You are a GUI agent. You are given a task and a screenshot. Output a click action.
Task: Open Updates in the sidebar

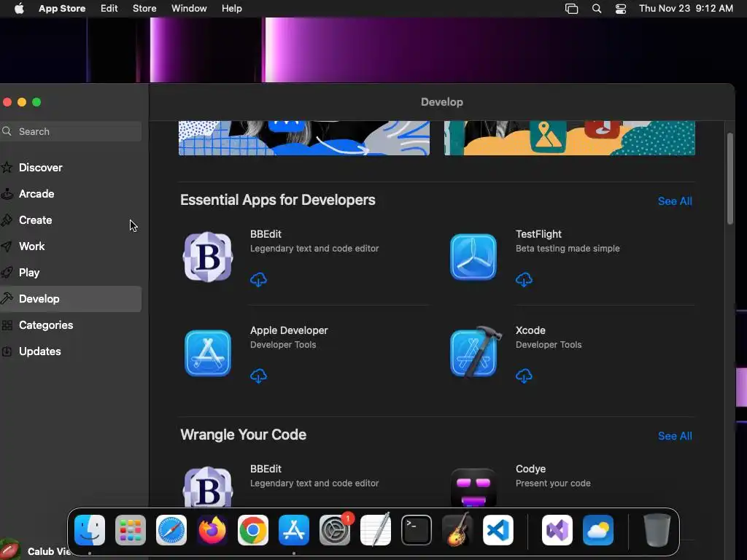tap(71, 351)
